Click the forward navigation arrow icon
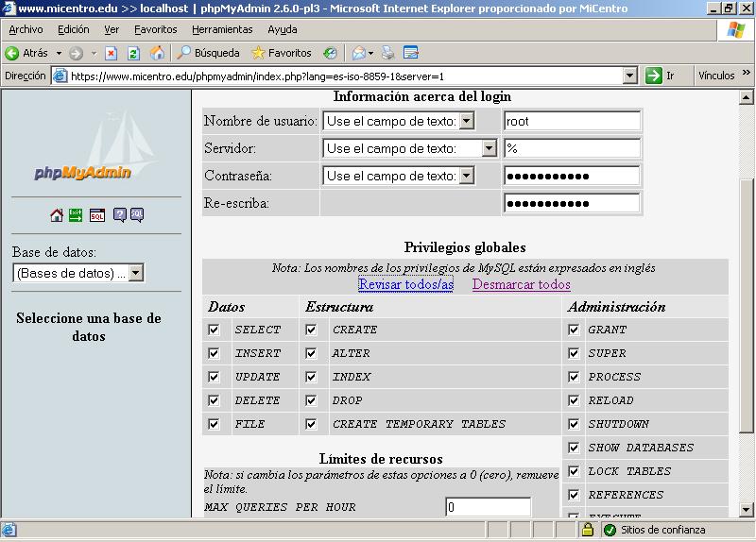Viewport: 756px width, 542px height. coord(77,53)
